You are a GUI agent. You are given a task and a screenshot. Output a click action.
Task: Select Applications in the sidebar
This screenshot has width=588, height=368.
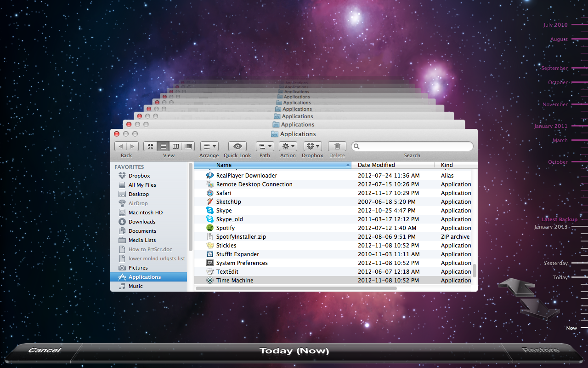click(149, 277)
